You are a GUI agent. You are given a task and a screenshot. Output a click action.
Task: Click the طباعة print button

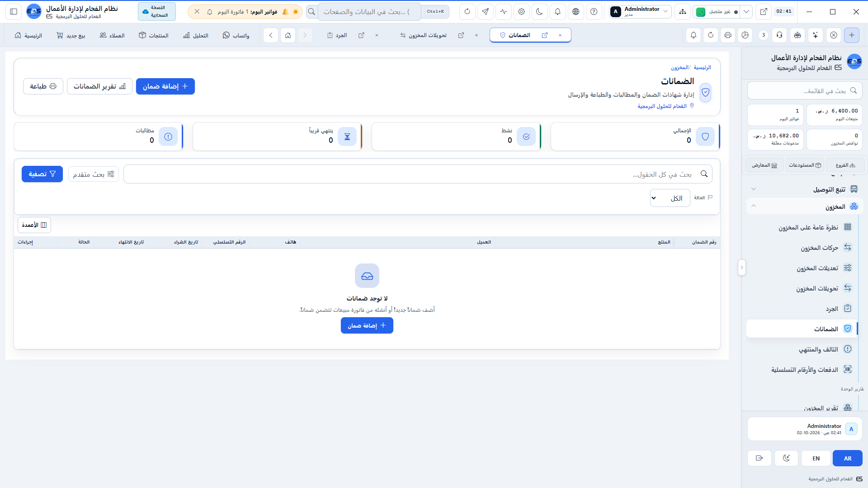point(43,86)
